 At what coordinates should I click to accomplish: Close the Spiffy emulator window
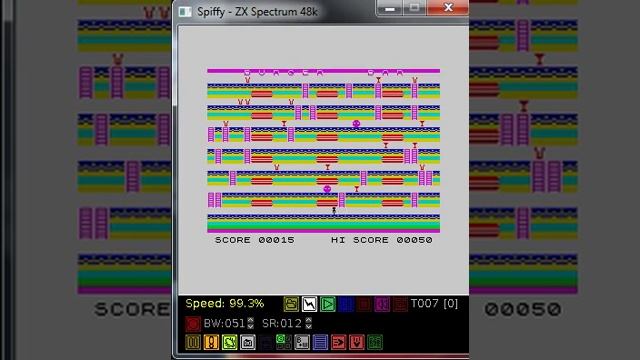click(448, 8)
